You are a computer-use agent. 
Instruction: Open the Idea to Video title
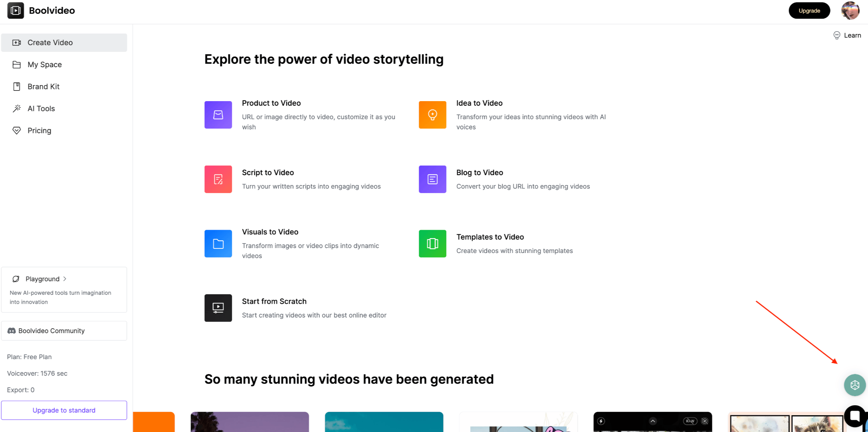click(479, 103)
